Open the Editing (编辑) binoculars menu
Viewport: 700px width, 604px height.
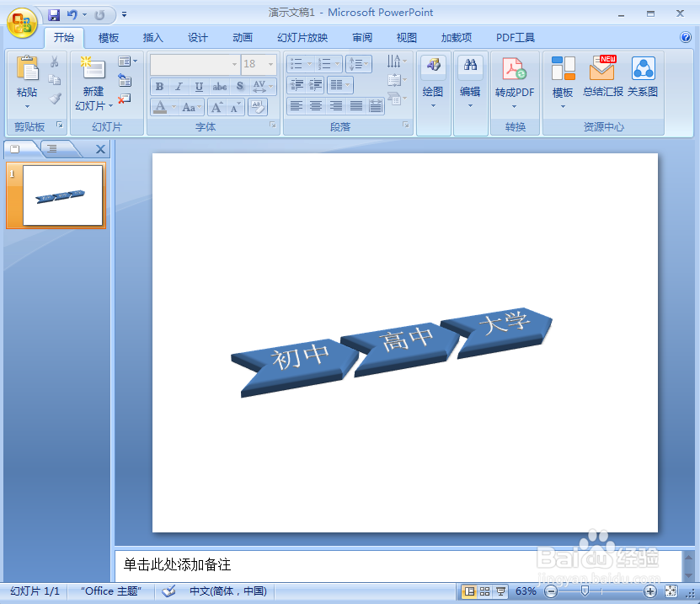coord(470,83)
